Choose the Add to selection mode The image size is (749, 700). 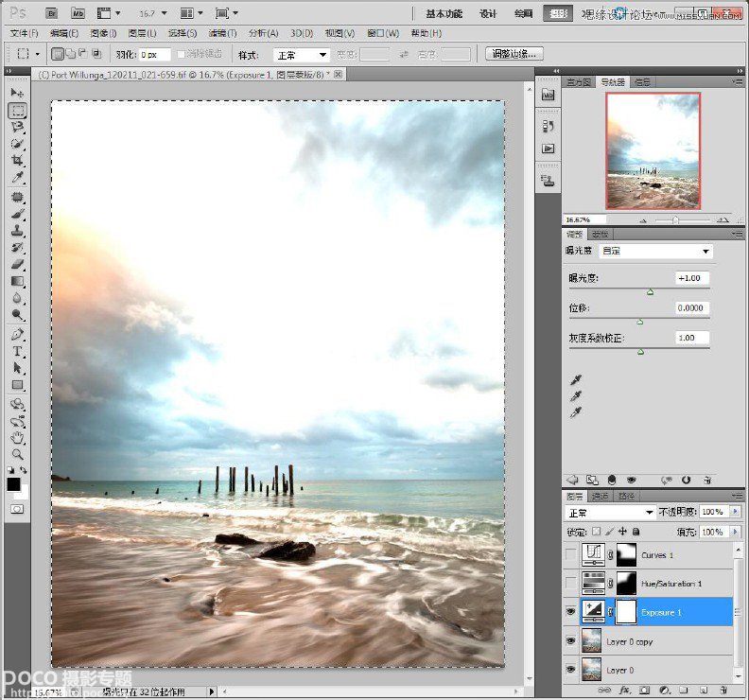(x=70, y=54)
